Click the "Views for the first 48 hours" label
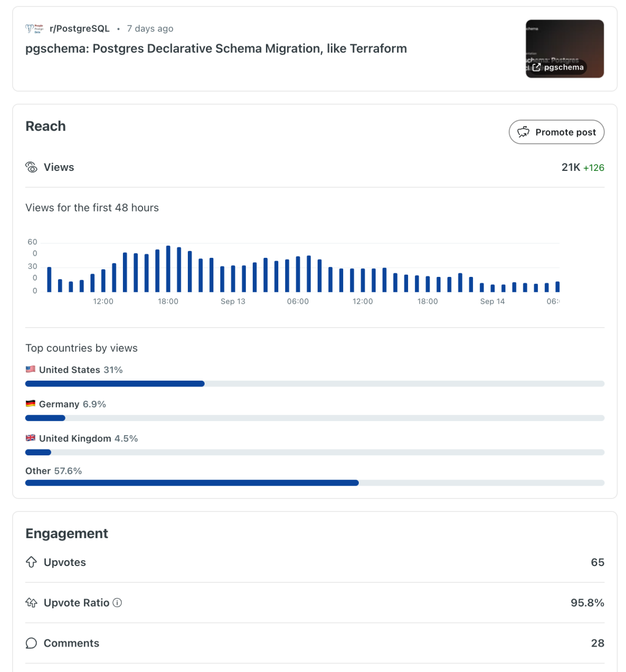Image resolution: width=626 pixels, height=672 pixels. [x=92, y=207]
